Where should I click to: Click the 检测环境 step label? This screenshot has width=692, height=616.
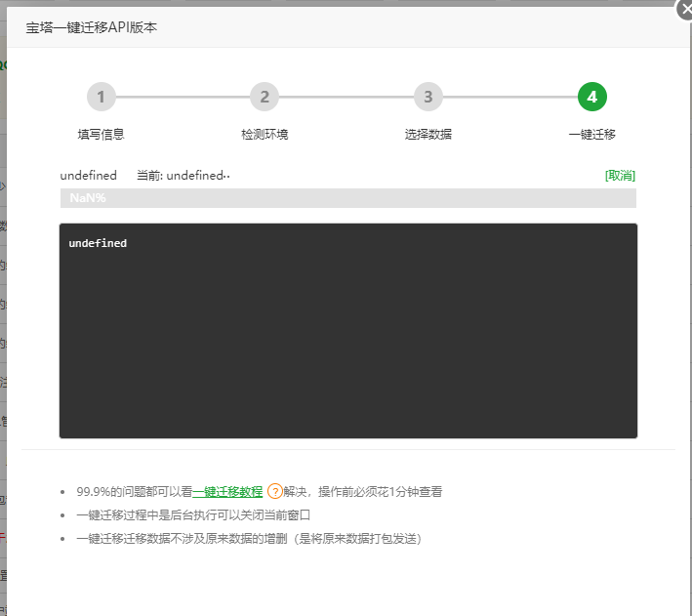coord(265,135)
